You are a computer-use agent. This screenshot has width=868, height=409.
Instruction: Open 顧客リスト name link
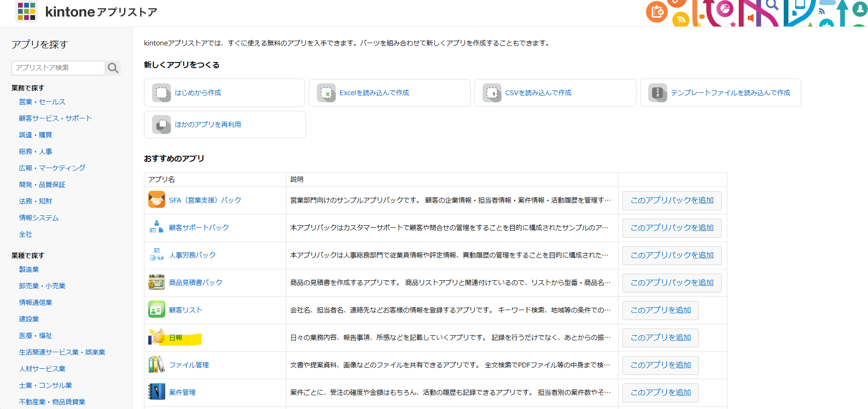[186, 310]
